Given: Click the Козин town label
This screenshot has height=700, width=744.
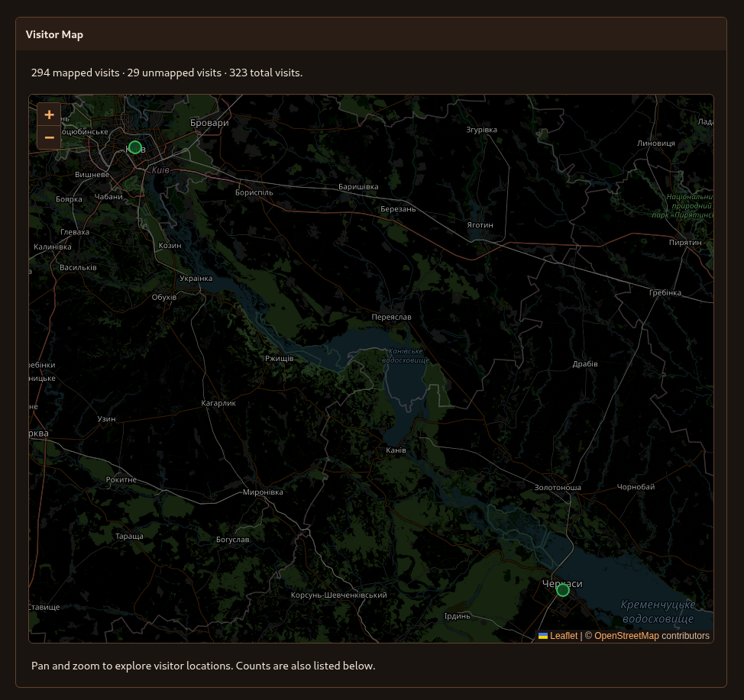Looking at the screenshot, I should [170, 245].
